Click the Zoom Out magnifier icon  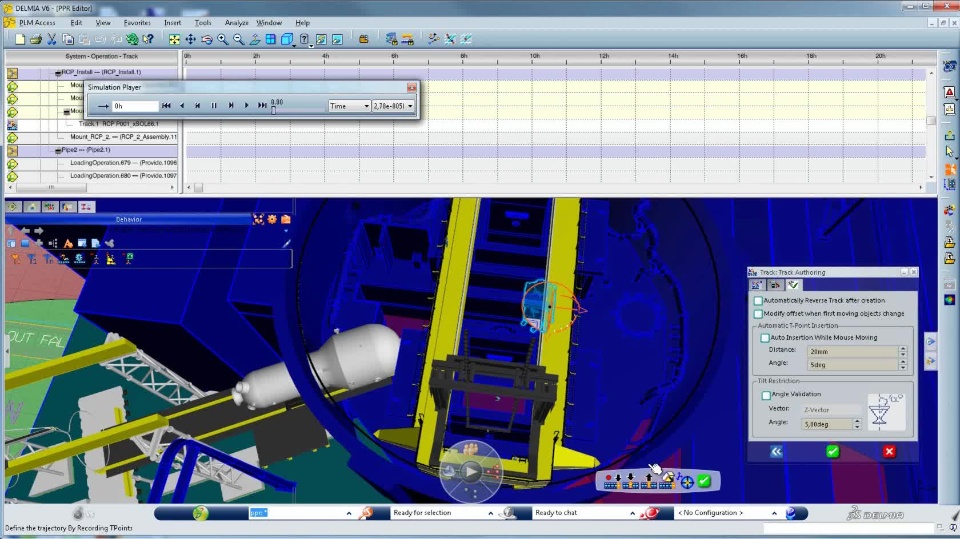(x=239, y=39)
